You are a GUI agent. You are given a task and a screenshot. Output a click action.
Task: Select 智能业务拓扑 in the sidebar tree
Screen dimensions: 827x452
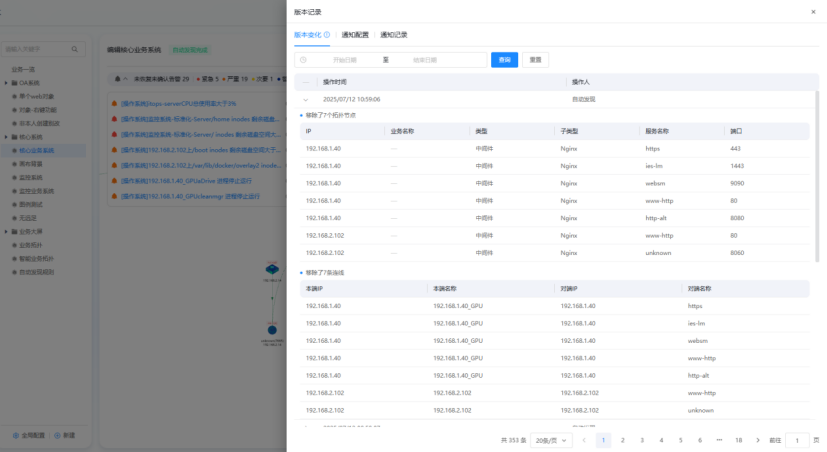pos(36,259)
